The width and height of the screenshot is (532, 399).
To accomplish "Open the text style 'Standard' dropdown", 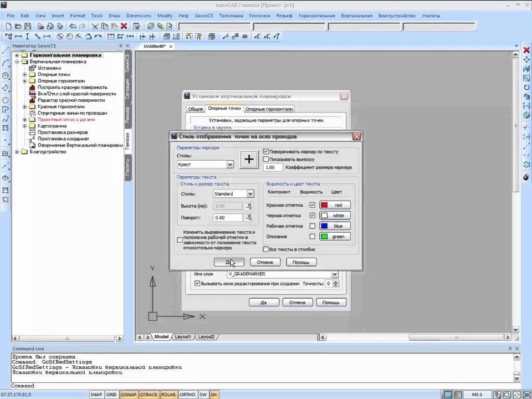I will click(x=250, y=194).
